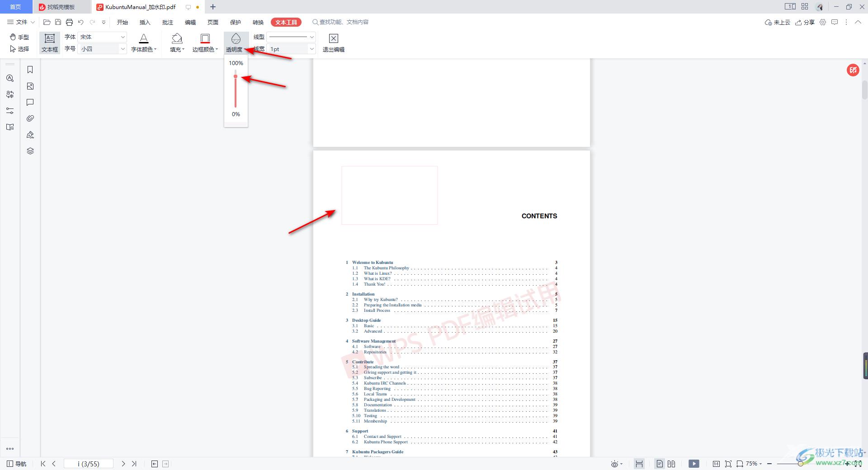Open the 字体颜色 font color picker
The image size is (868, 470).
[x=144, y=43]
